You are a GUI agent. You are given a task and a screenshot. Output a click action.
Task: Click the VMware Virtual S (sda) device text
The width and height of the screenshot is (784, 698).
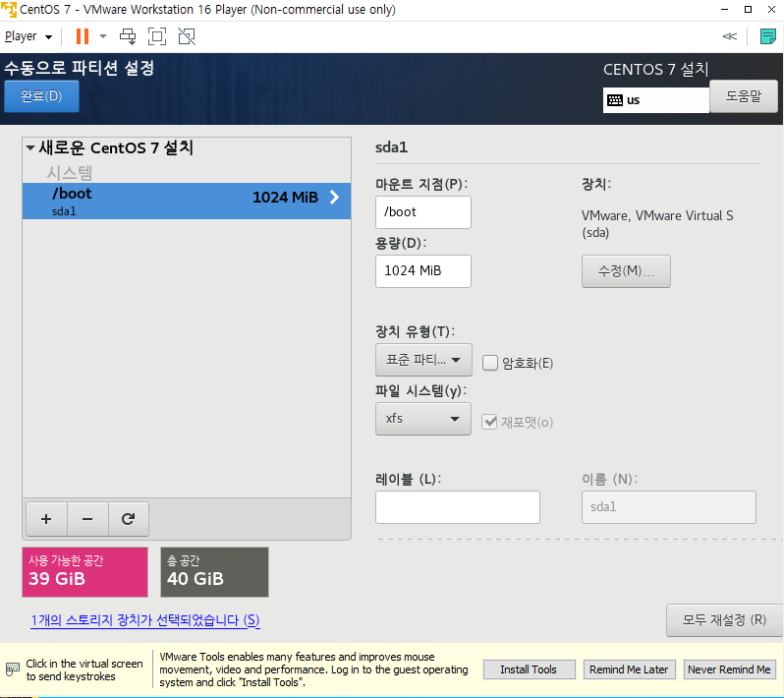[x=657, y=224]
